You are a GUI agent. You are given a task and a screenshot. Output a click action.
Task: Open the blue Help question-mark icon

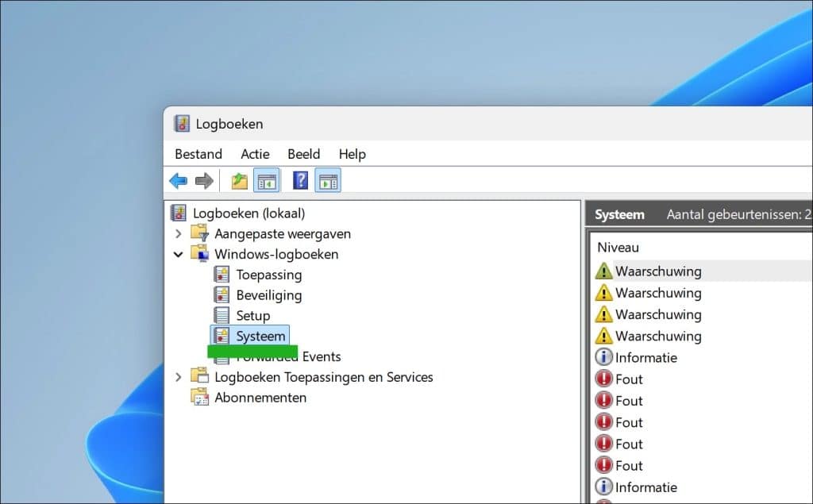(301, 180)
